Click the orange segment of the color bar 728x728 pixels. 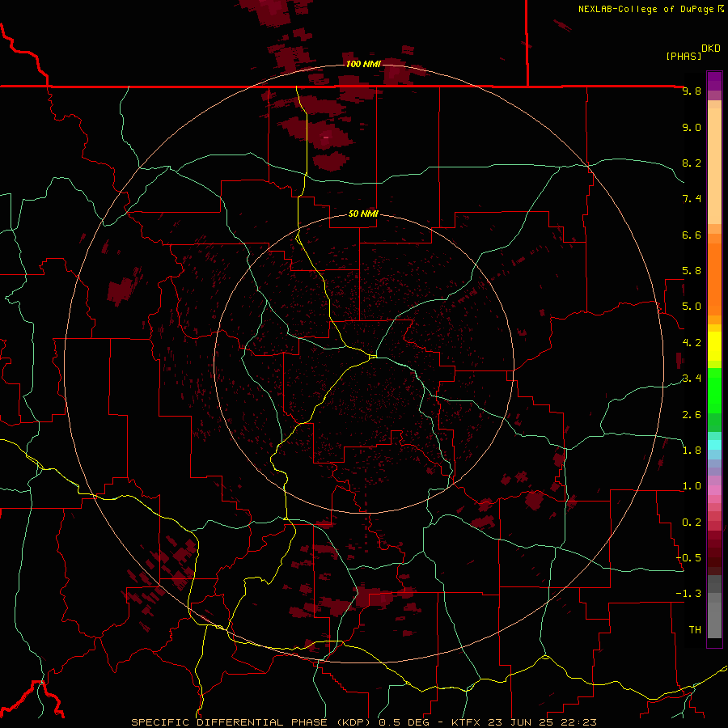pyautogui.click(x=714, y=278)
